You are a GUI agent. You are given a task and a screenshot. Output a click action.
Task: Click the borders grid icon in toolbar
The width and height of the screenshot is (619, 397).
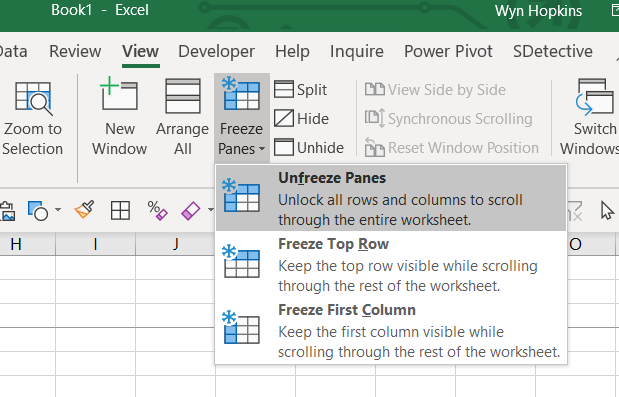pos(120,210)
